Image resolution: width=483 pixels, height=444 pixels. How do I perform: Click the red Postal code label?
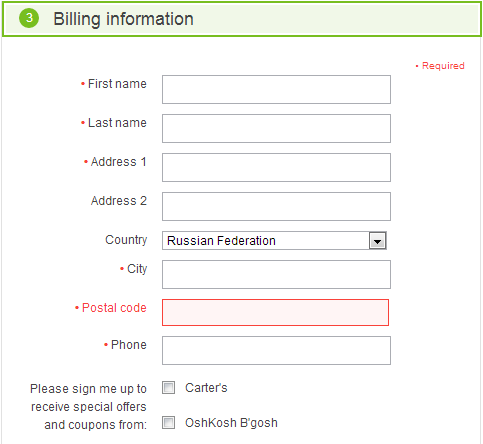(x=114, y=308)
